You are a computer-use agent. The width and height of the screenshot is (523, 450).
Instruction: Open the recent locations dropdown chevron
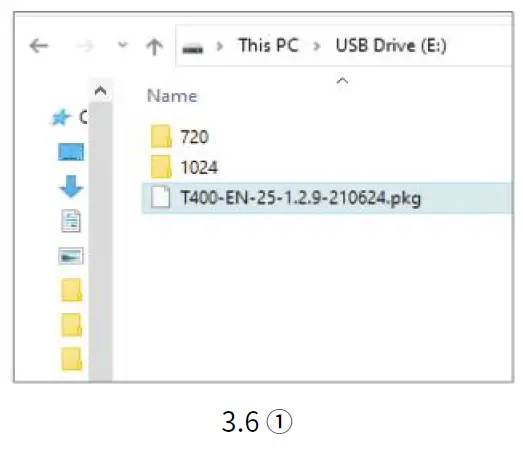pyautogui.click(x=123, y=44)
